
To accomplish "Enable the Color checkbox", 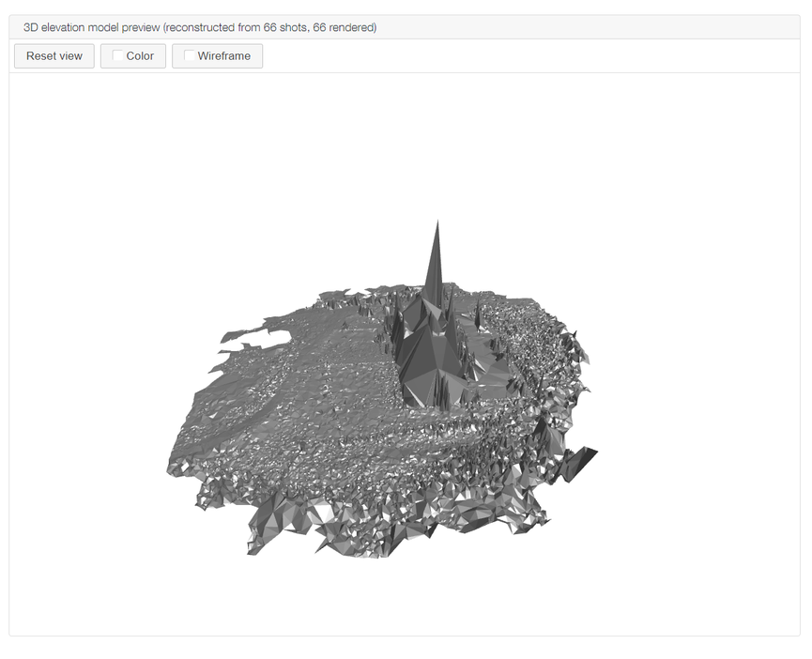I will [x=118, y=56].
